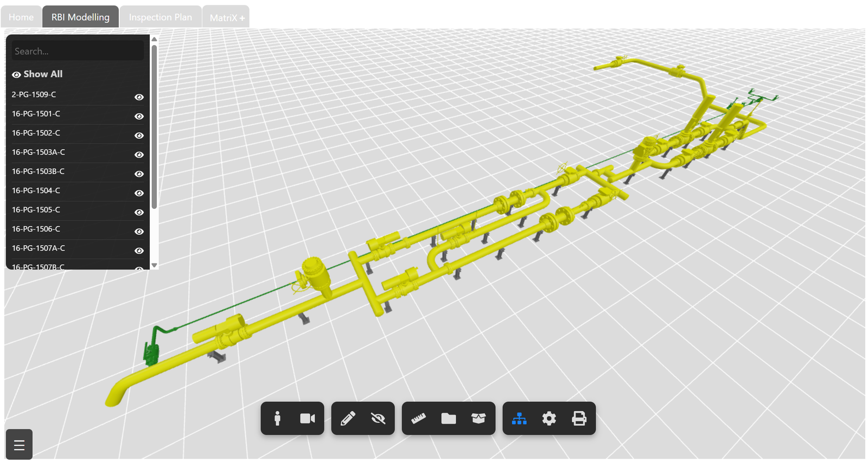868x462 pixels.
Task: Click the Show All button
Action: pyautogui.click(x=37, y=74)
